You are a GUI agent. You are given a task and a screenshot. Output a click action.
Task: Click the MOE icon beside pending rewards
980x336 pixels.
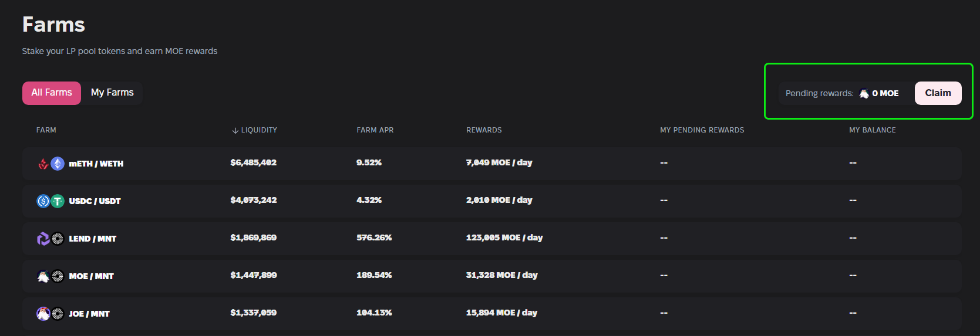(864, 93)
